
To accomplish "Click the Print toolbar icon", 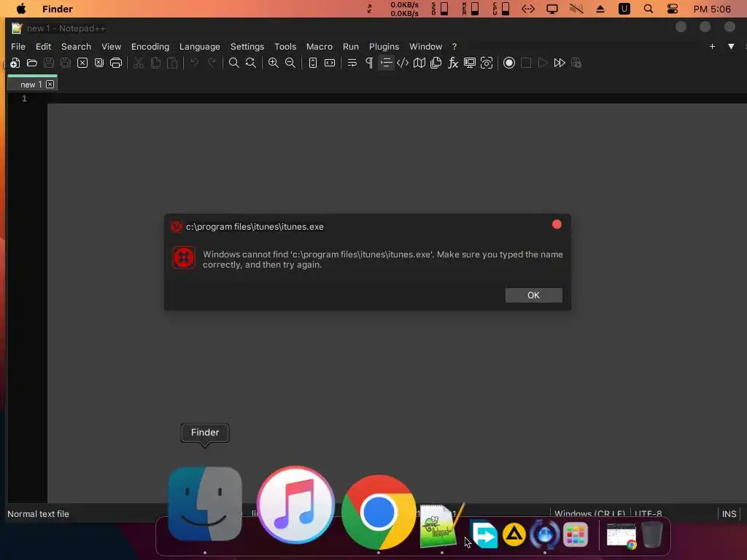I will (x=116, y=63).
